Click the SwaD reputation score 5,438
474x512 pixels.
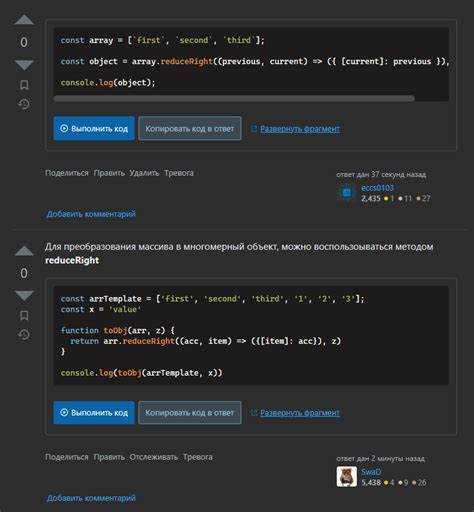click(x=371, y=482)
